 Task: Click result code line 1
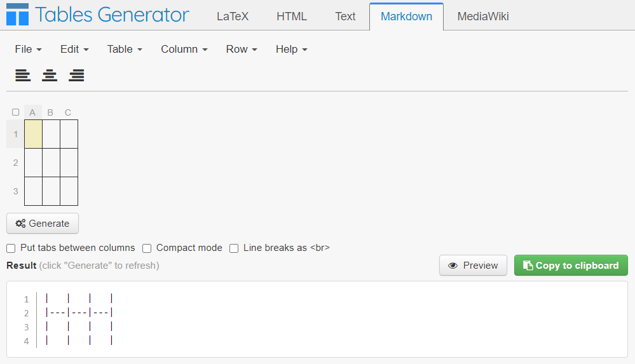79,299
